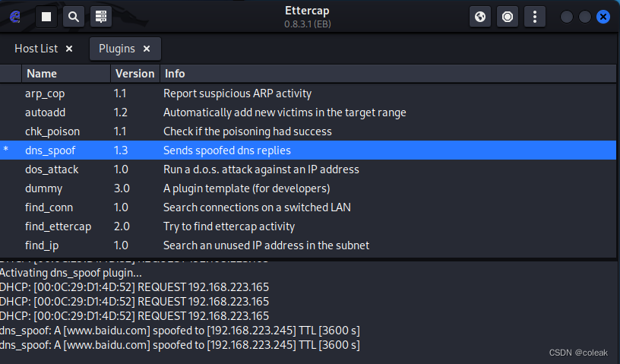Open the three-dot Ettercap menu

click(535, 17)
